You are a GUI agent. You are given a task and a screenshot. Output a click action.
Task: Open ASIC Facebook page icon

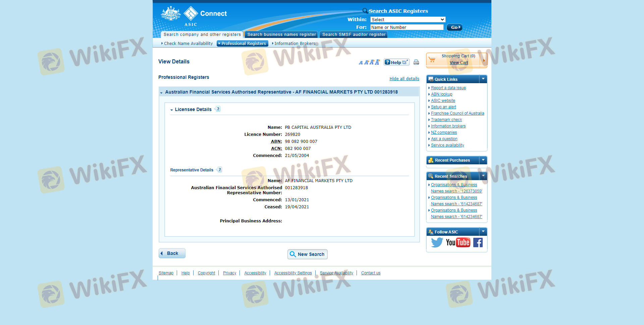[x=478, y=242]
